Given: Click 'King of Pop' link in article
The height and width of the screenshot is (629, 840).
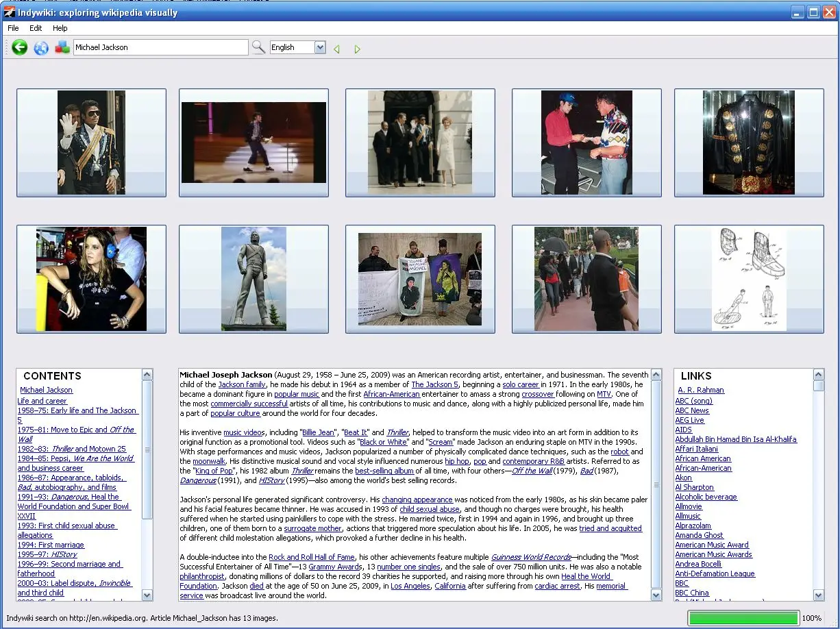Looking at the screenshot, I should [215, 471].
